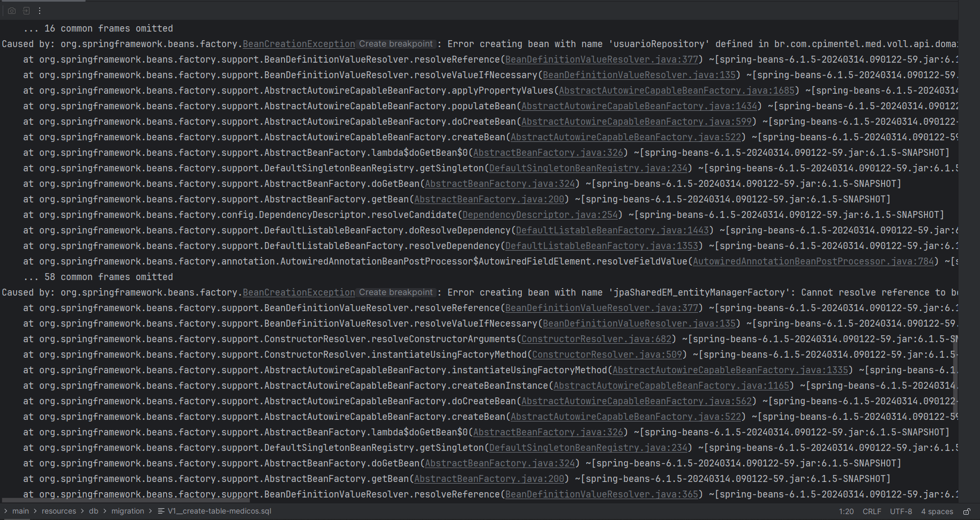Click the camera (thread dump) icon
The height and width of the screenshot is (520, 980).
click(x=12, y=11)
